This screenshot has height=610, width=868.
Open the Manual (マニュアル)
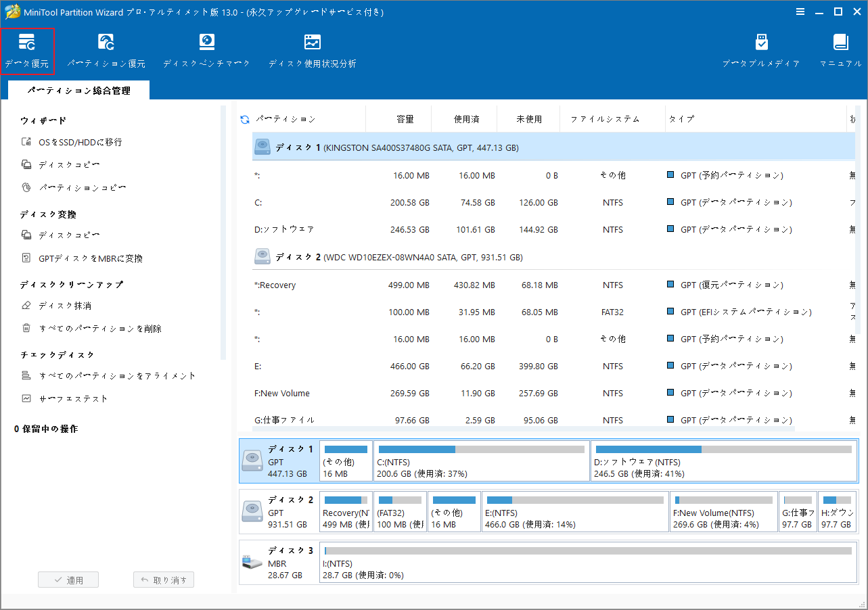(x=840, y=51)
